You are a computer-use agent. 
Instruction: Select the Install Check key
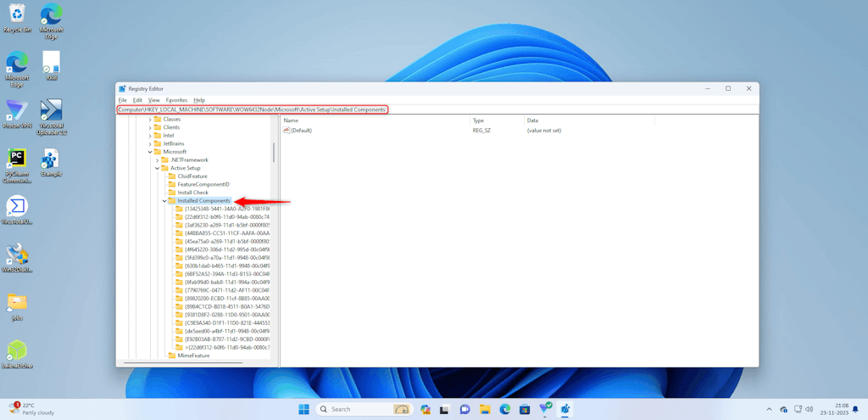[192, 193]
